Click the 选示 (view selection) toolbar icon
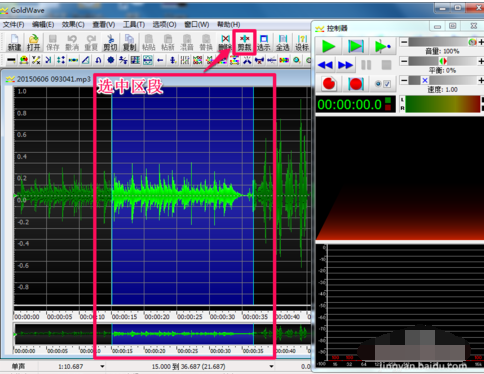484x374 pixels. [x=263, y=43]
